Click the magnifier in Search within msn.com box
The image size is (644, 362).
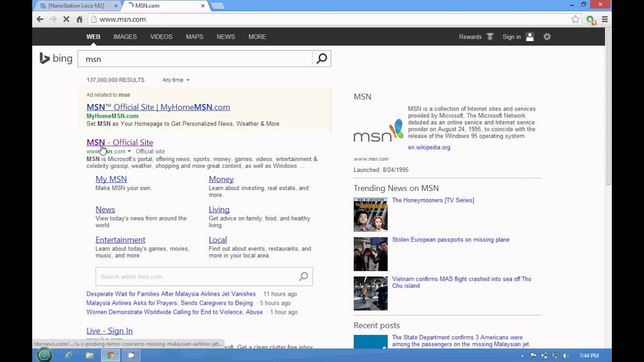(303, 277)
